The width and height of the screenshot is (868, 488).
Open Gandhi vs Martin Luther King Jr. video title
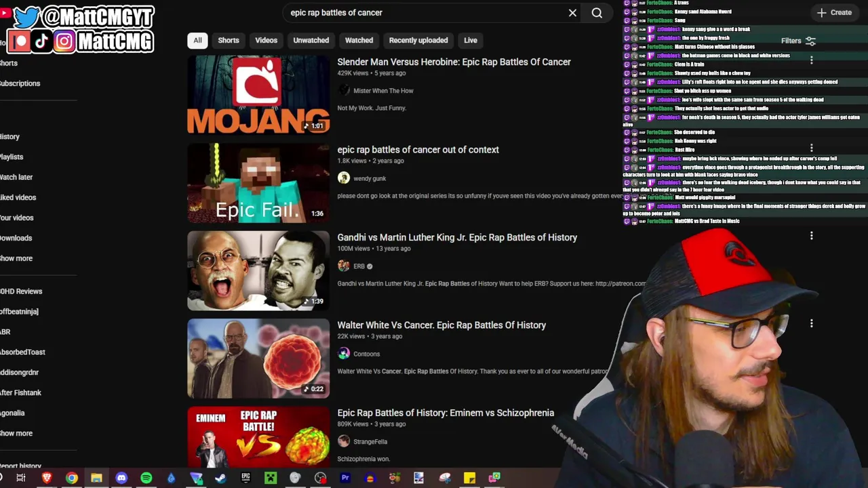pos(457,237)
